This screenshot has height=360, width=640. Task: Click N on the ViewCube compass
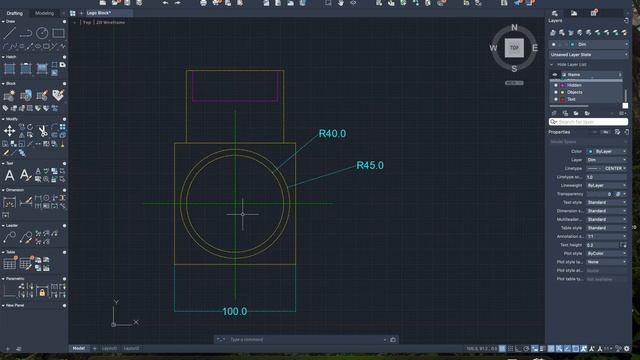point(514,27)
